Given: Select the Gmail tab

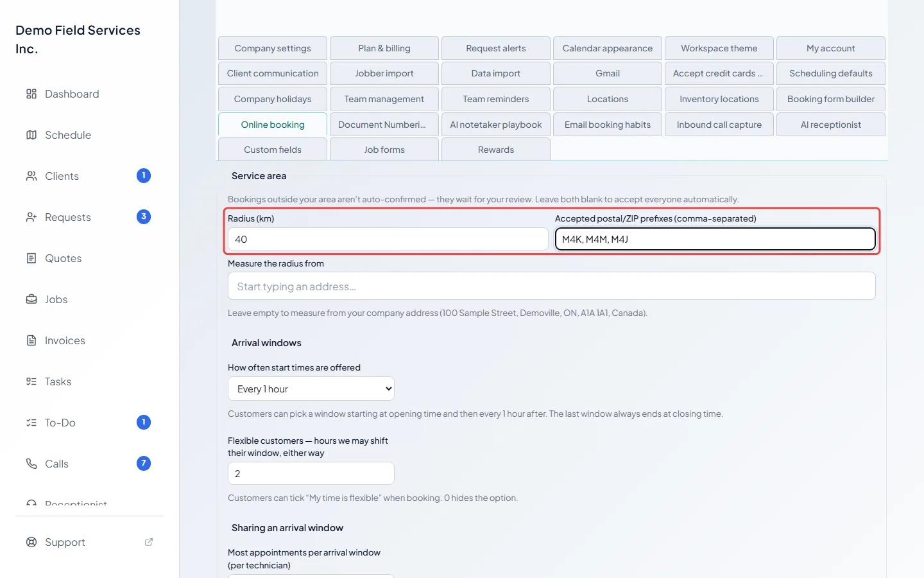Looking at the screenshot, I should [x=608, y=73].
